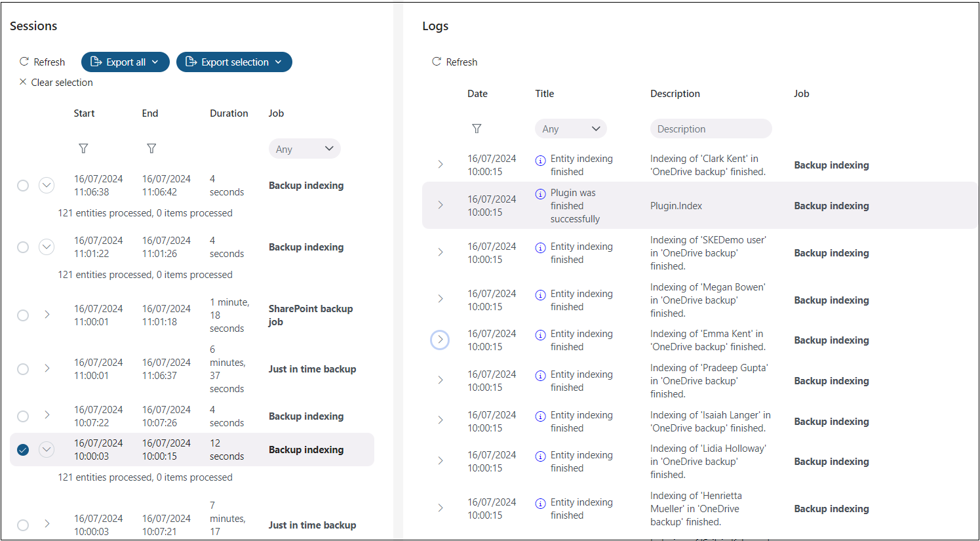The height and width of the screenshot is (541, 980).
Task: Select the 11:06:38 Backup indexing session radio
Action: 23,186
